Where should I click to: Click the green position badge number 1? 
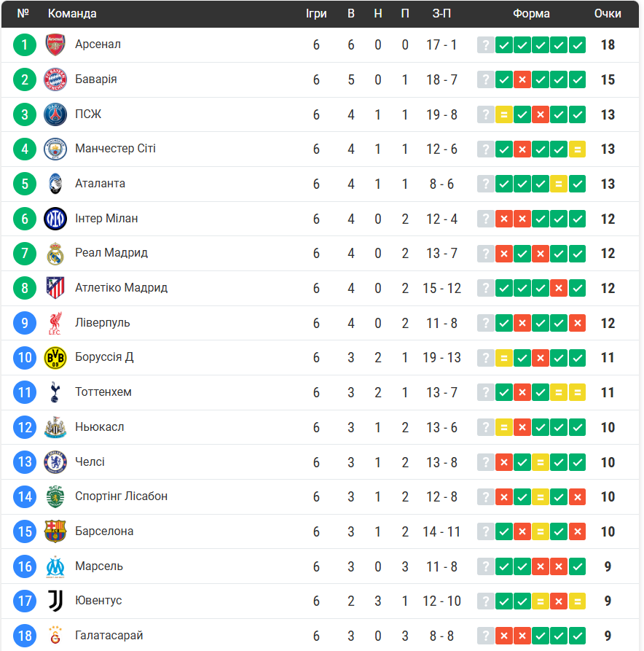pyautogui.click(x=25, y=45)
